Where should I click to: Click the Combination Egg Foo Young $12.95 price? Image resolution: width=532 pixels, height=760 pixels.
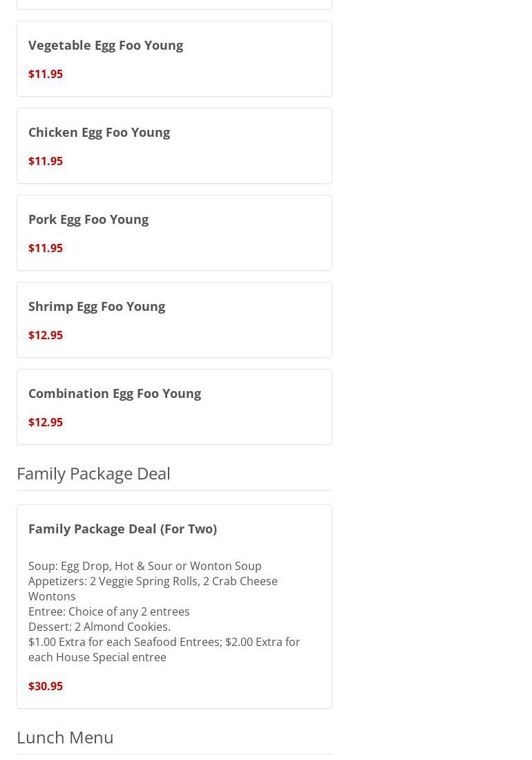pos(46,422)
